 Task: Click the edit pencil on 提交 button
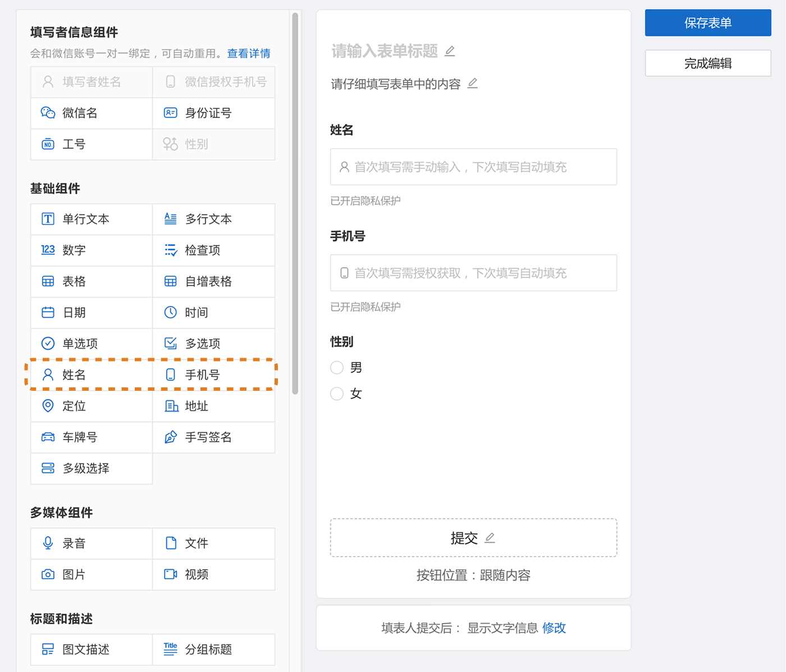[x=490, y=538]
